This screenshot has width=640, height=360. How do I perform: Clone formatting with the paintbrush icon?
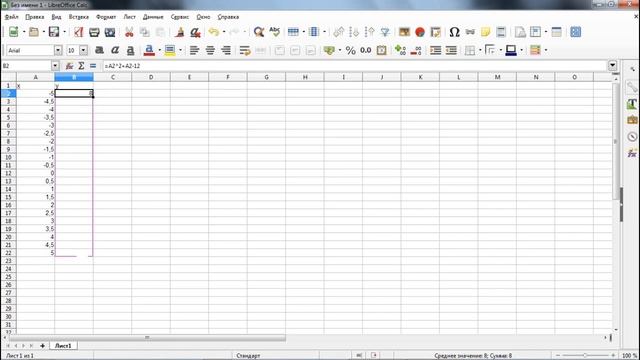(180, 32)
